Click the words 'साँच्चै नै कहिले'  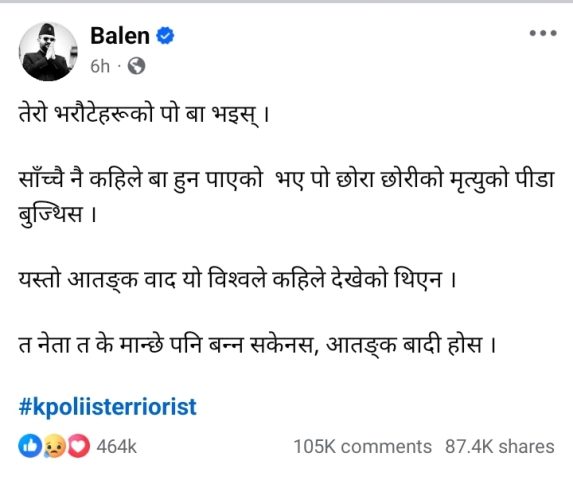pyautogui.click(x=80, y=180)
